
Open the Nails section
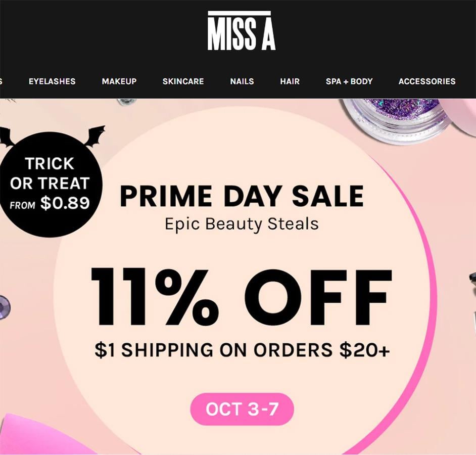tap(242, 81)
